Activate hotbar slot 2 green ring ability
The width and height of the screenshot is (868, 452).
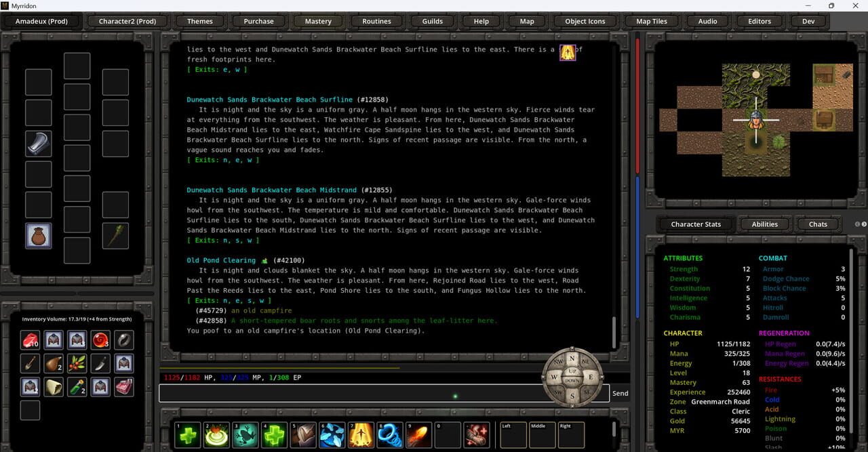(x=216, y=435)
